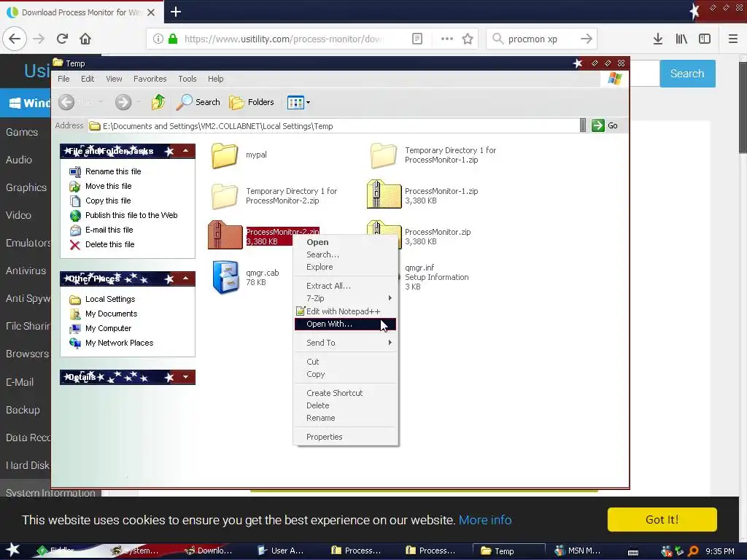
Task: Expand the Details panel
Action: coord(186,377)
